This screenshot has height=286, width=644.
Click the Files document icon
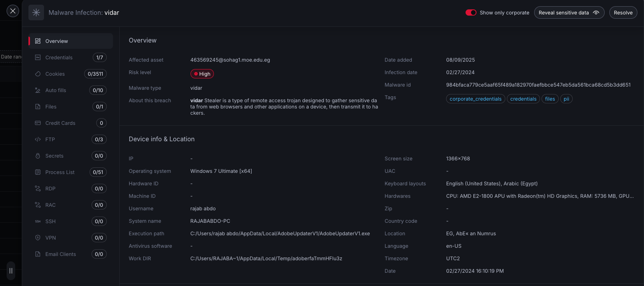pyautogui.click(x=38, y=107)
